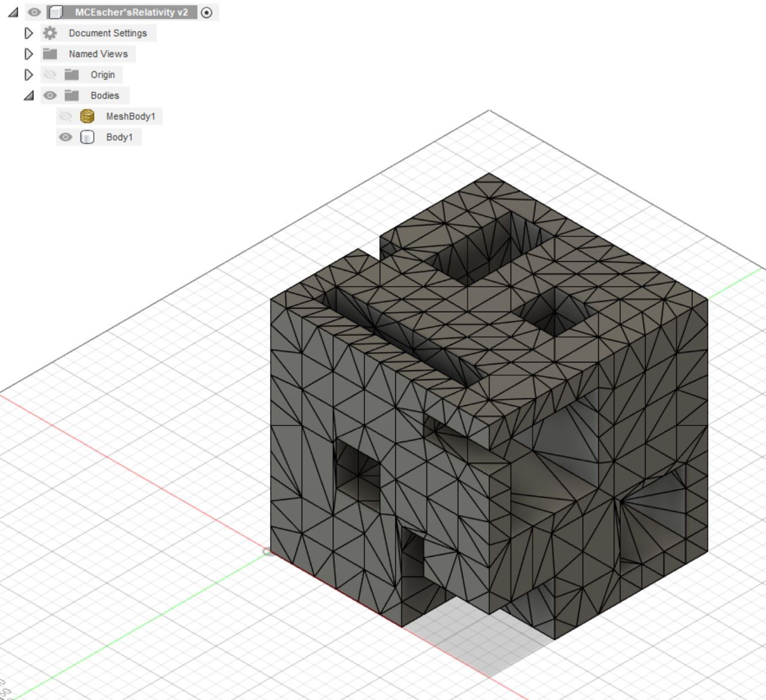Expand the Named Views folder
This screenshot has width=766, height=700.
point(28,54)
